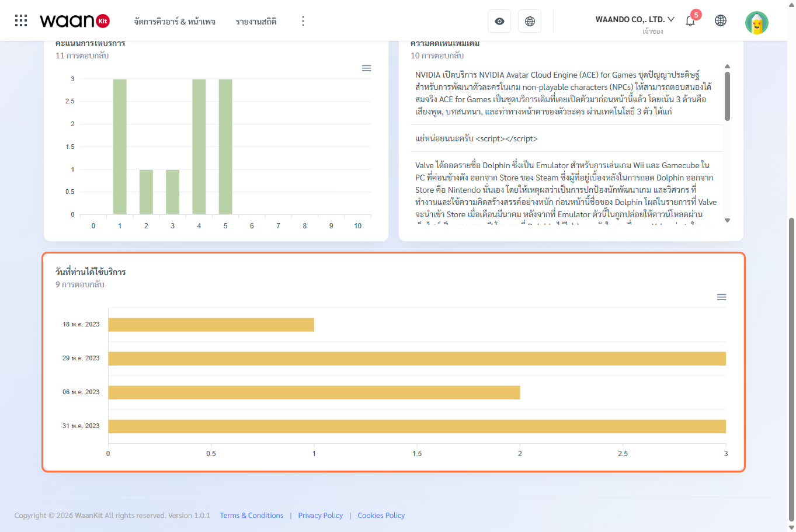Viewport: 796px width, 532px height.
Task: Open the Terms & Conditions link
Action: (252, 516)
